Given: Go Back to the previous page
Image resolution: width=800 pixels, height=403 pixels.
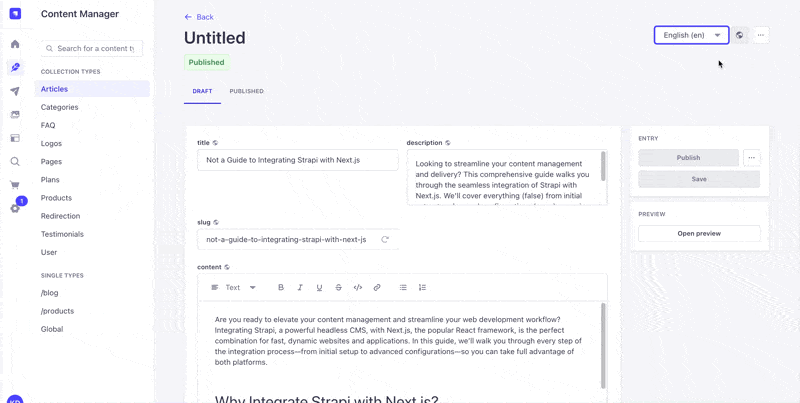Looking at the screenshot, I should tap(199, 17).
